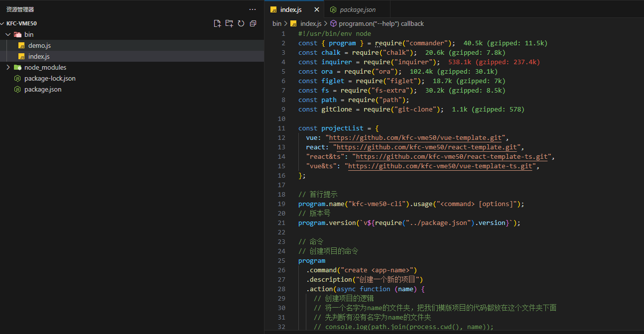Click the node_modules folder name
The height and width of the screenshot is (334, 644).
[x=45, y=67]
